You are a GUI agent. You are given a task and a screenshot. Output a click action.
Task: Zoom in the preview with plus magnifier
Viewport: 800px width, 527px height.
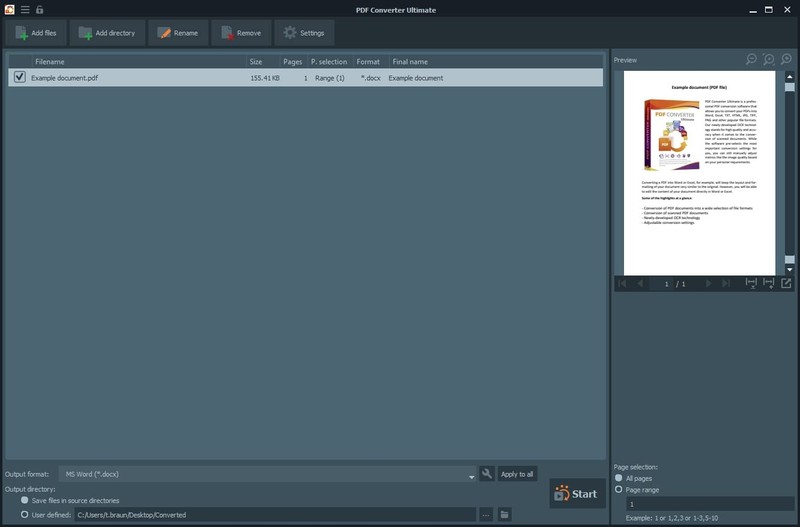click(786, 60)
